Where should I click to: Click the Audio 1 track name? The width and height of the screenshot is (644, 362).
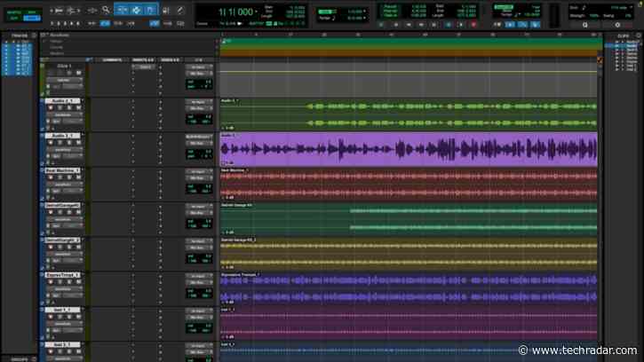pyautogui.click(x=63, y=100)
